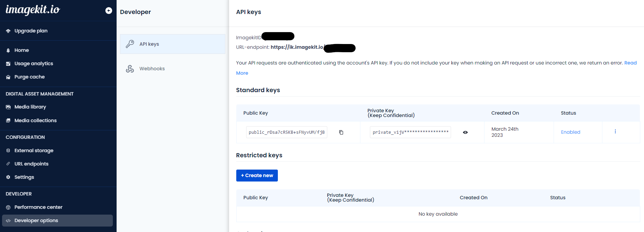
Task: Click the DEVELOPER section label
Action: [19, 194]
